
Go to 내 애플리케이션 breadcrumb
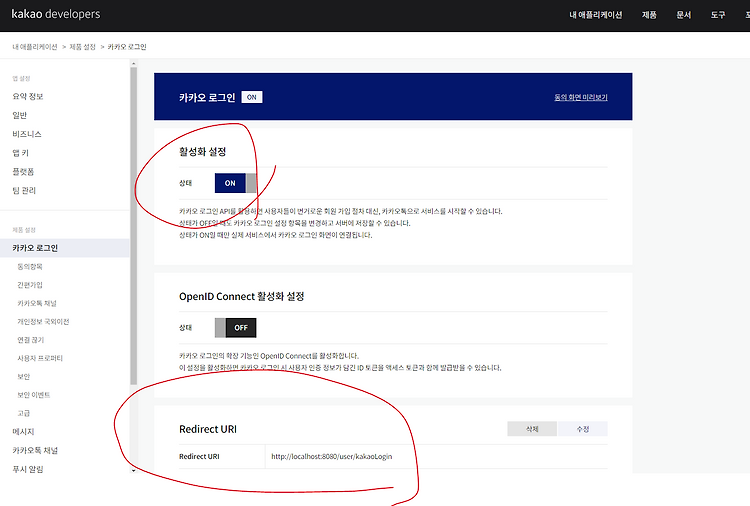[x=34, y=47]
